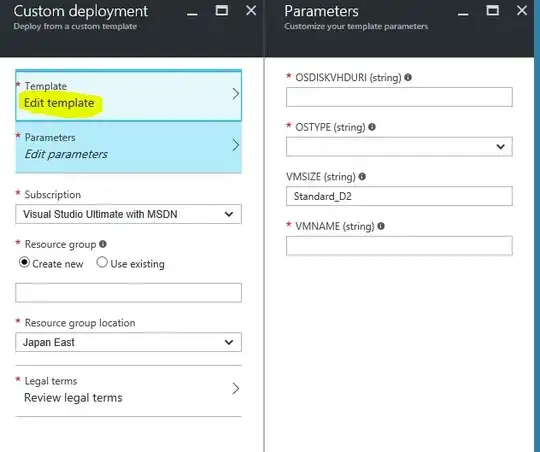
Task: Open the OSTYPE dropdown
Action: [x=399, y=146]
